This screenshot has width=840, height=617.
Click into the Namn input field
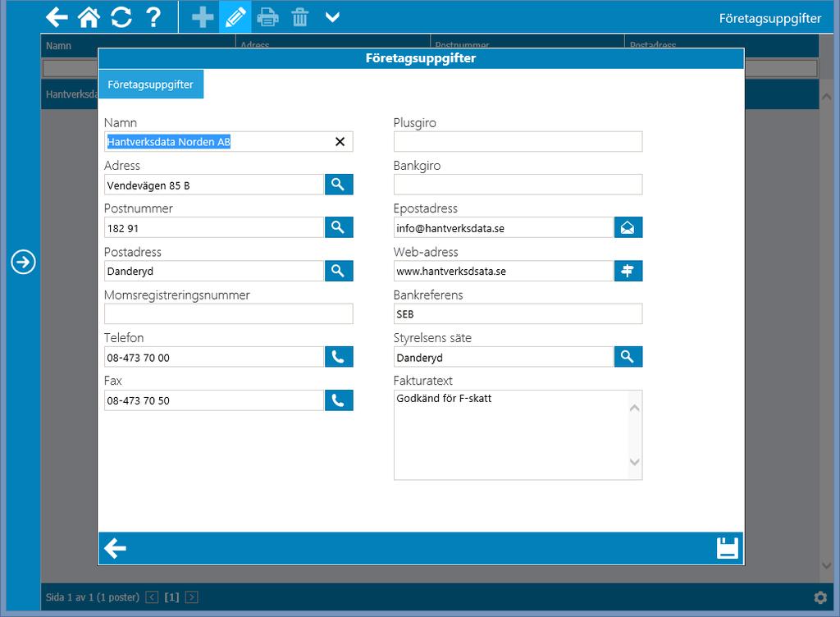228,141
